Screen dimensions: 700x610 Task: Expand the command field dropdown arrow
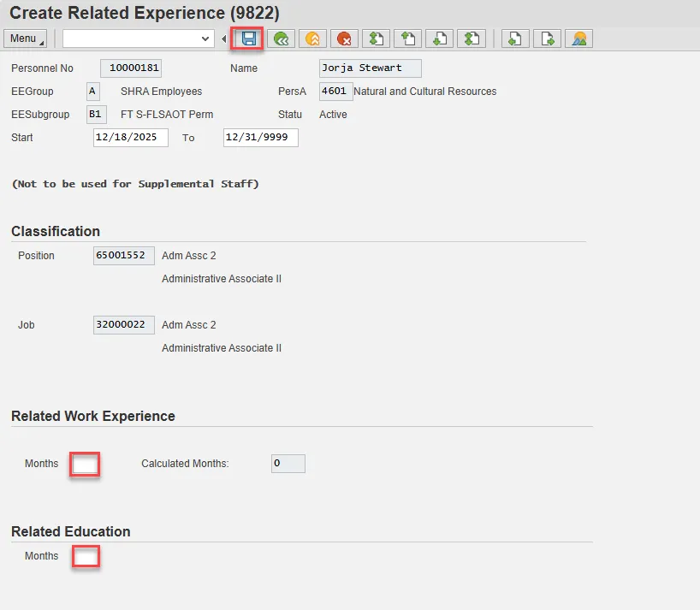pyautogui.click(x=205, y=38)
